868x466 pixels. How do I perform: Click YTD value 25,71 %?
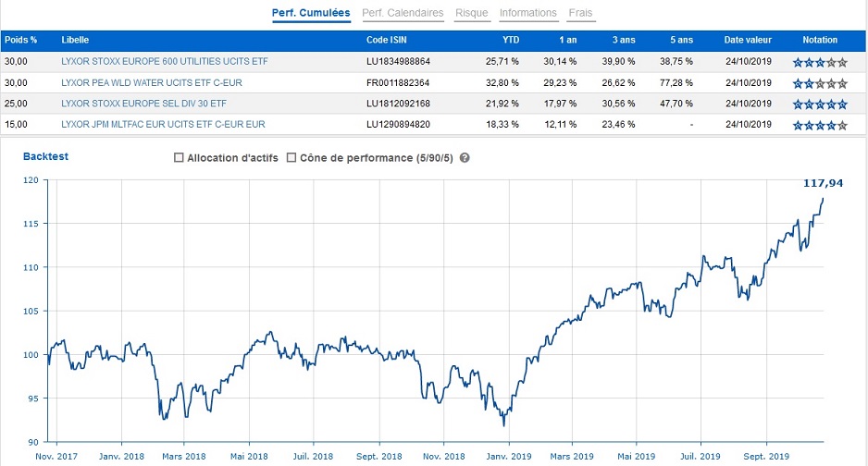click(502, 61)
